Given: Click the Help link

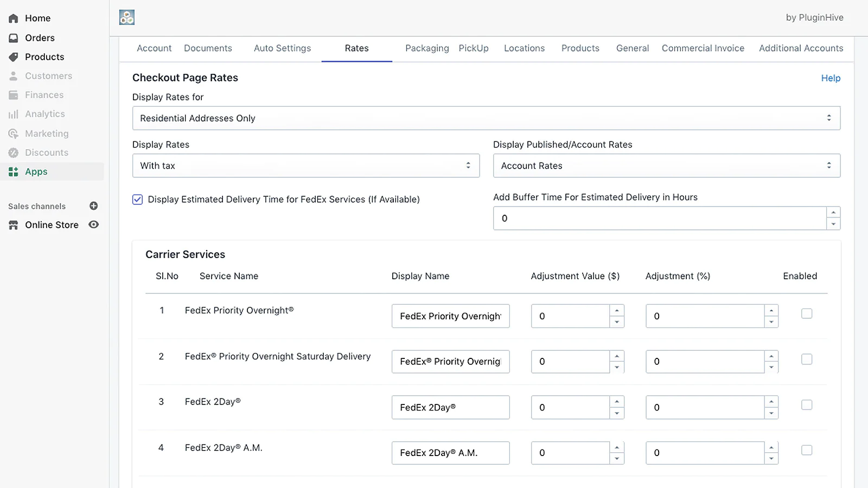Looking at the screenshot, I should [830, 78].
